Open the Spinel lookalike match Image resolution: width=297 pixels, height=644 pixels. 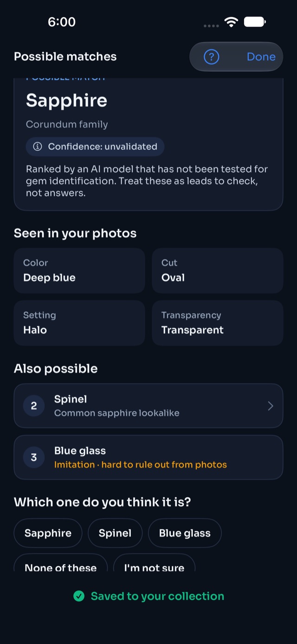point(148,406)
